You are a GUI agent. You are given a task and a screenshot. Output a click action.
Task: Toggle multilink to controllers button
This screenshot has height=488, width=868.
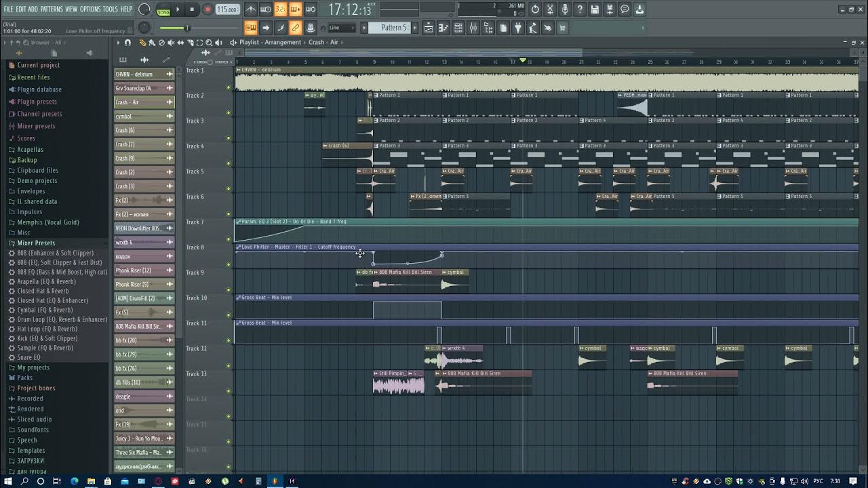295,28
